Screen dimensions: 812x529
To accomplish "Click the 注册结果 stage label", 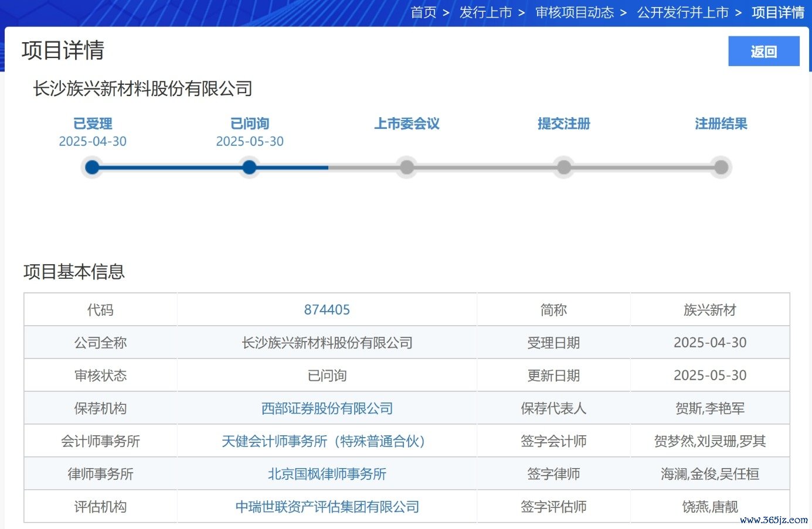I will click(x=721, y=124).
